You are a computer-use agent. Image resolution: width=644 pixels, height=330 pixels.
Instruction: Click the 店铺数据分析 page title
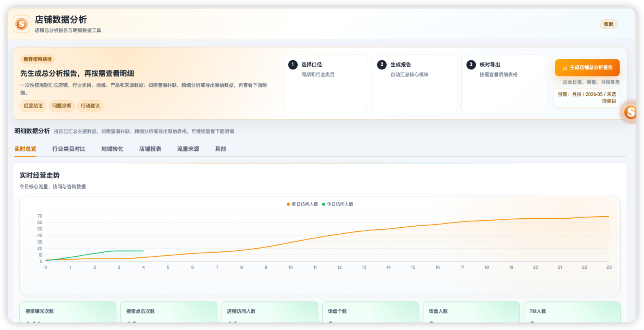coord(61,19)
